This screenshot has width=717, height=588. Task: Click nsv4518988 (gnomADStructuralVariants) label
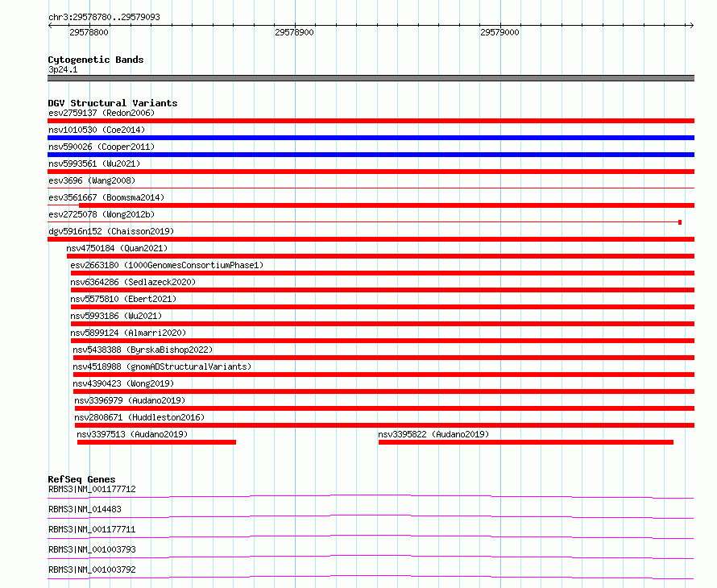tap(162, 366)
